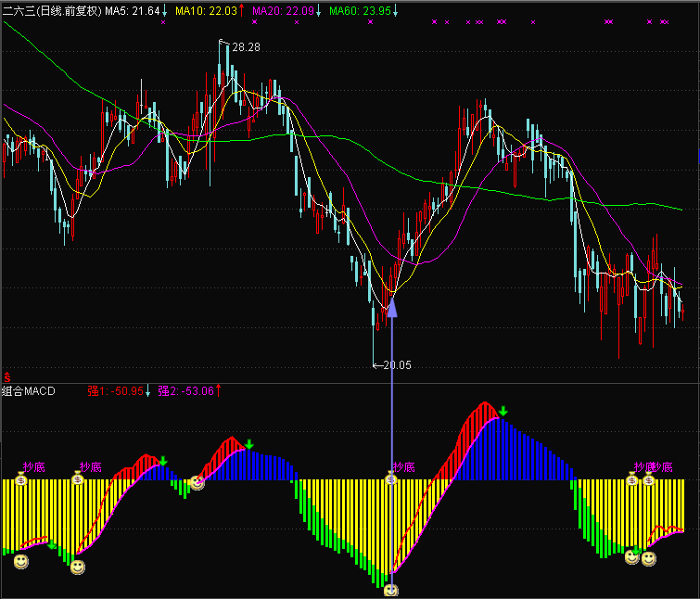The height and width of the screenshot is (599, 700).
Task: Click the first smiley face at far left
Action: click(x=20, y=560)
